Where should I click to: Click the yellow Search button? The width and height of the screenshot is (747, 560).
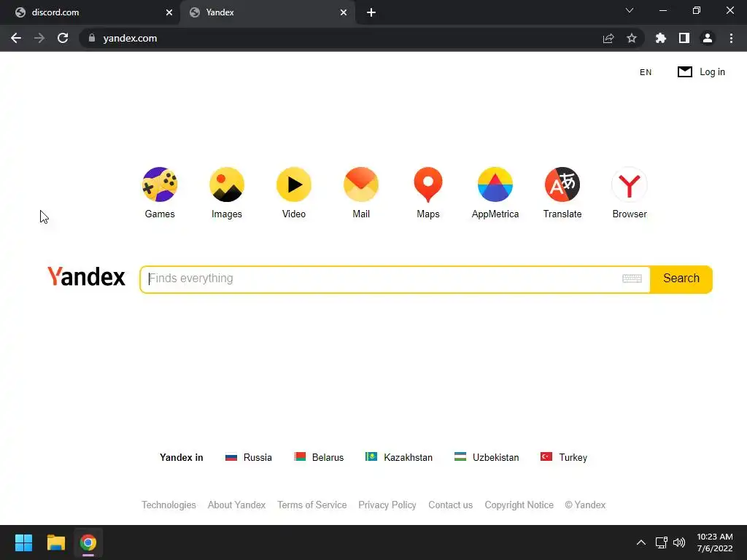(x=681, y=279)
